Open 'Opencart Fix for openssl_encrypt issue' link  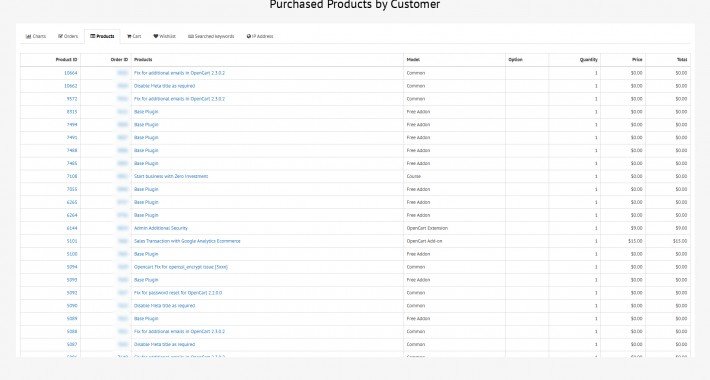tap(181, 267)
